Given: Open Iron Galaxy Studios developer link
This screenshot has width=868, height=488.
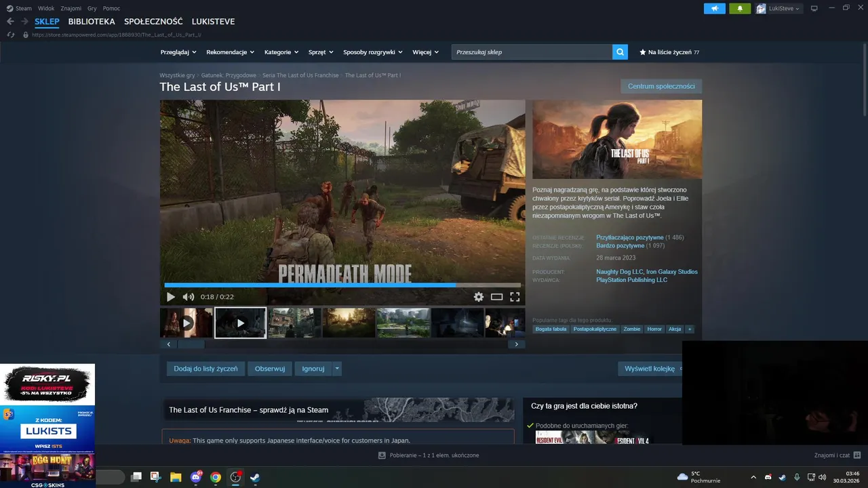Looking at the screenshot, I should (x=672, y=272).
